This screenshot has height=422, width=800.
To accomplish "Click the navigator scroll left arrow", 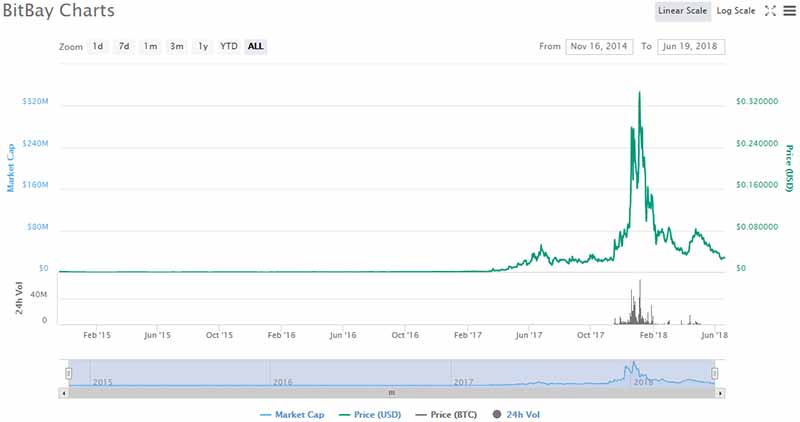I will pyautogui.click(x=64, y=393).
